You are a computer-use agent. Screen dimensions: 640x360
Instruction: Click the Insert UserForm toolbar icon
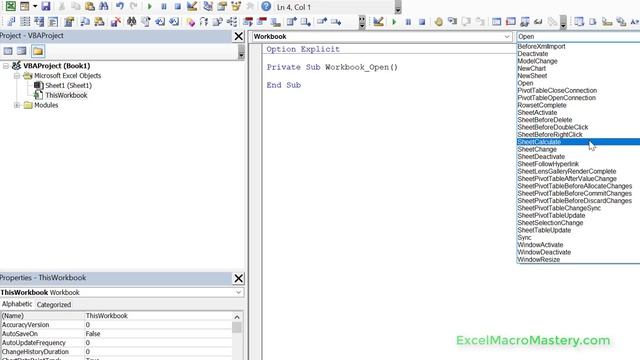point(24,7)
